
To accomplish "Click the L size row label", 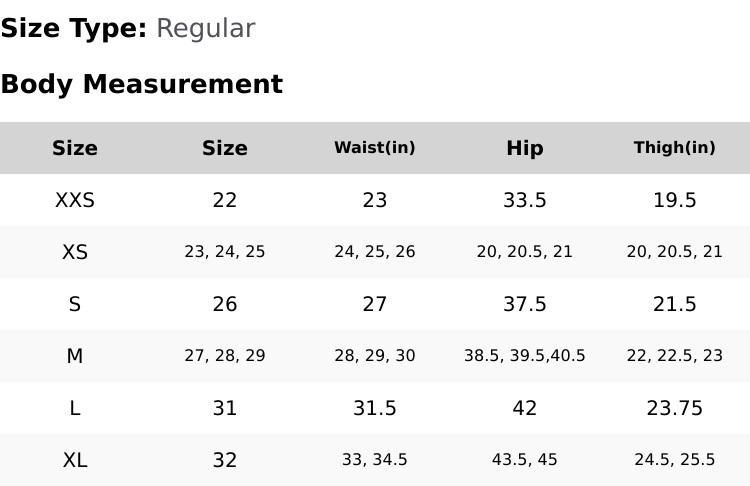I will [75, 408].
